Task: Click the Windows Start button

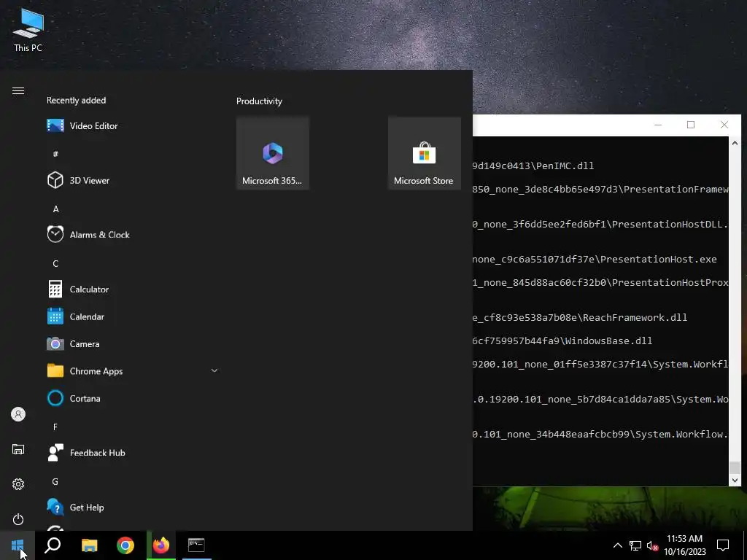Action: (x=18, y=545)
